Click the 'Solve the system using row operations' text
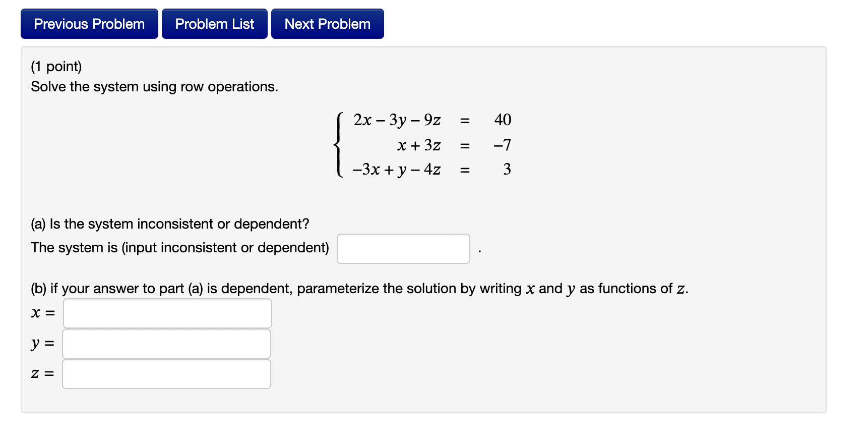 click(x=154, y=87)
